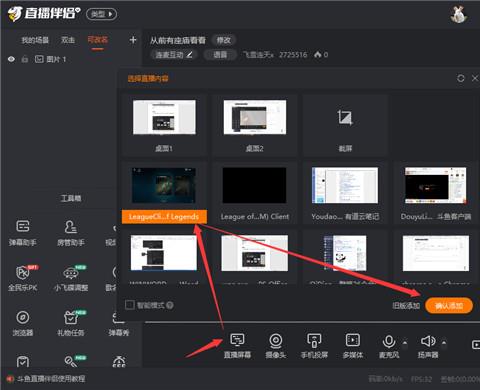Click the 语音 button
Image resolution: width=480 pixels, height=390 pixels.
tap(220, 55)
